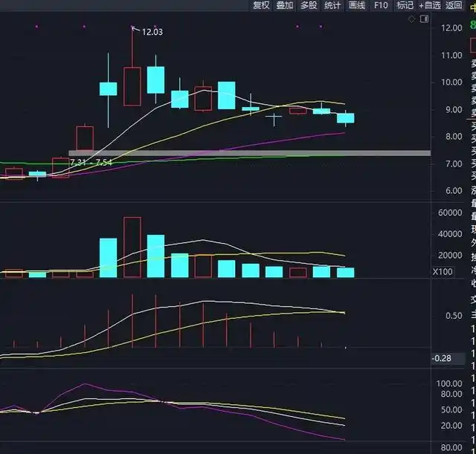The image size is (476, 454).
Task: Open the 复权 adjustment menu
Action: 261,5
